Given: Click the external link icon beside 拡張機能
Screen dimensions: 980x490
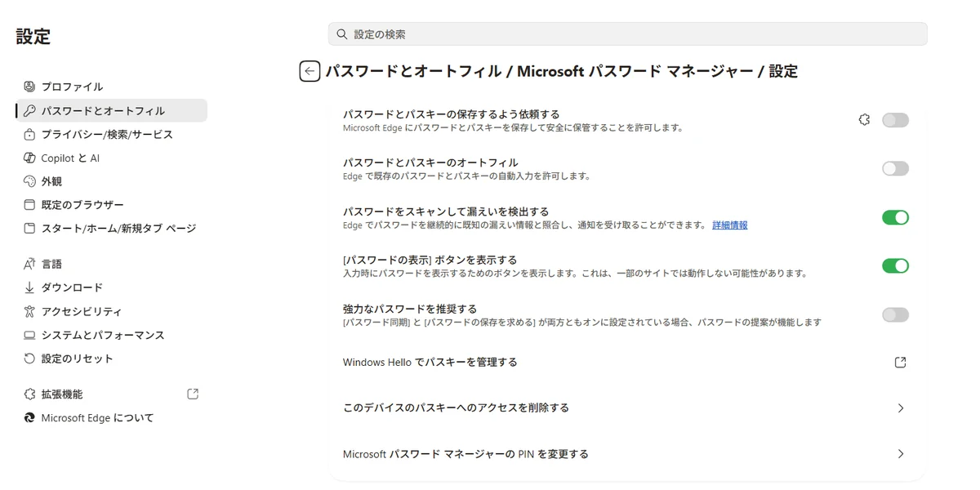Looking at the screenshot, I should [x=193, y=394].
